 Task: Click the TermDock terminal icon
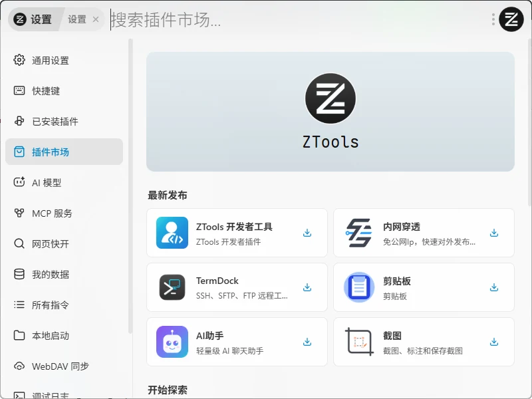(172, 287)
